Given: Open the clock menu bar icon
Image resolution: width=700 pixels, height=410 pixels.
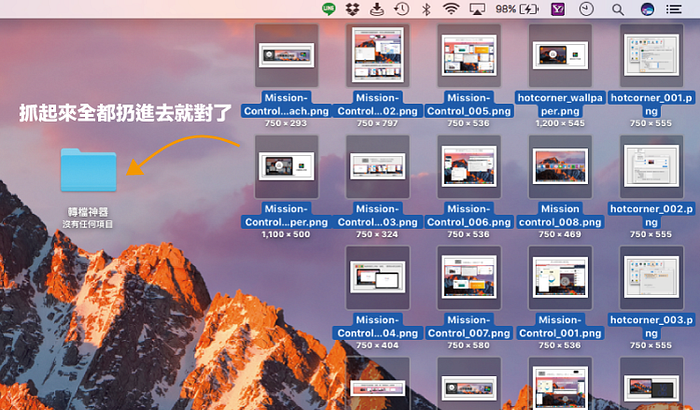Looking at the screenshot, I should pos(586,9).
